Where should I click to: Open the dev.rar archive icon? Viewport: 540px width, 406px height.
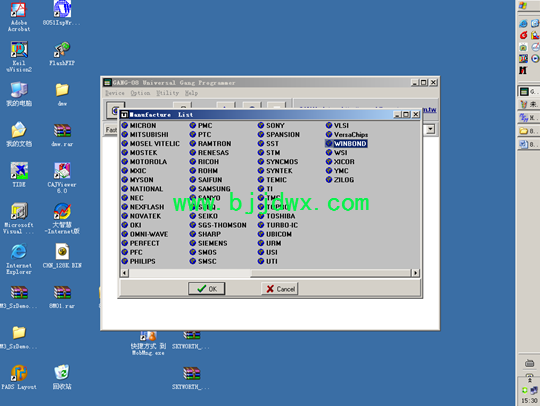62,135
